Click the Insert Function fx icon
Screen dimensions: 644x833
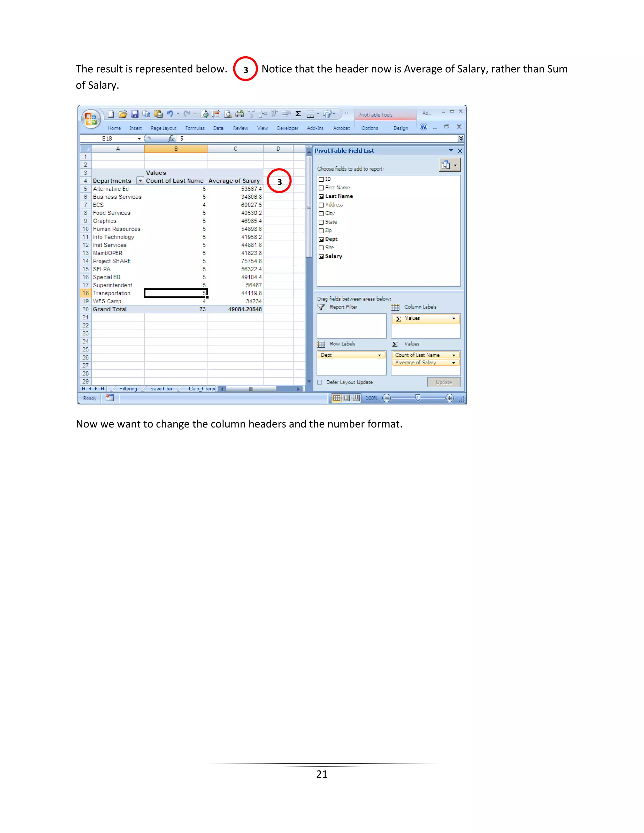pyautogui.click(x=171, y=138)
